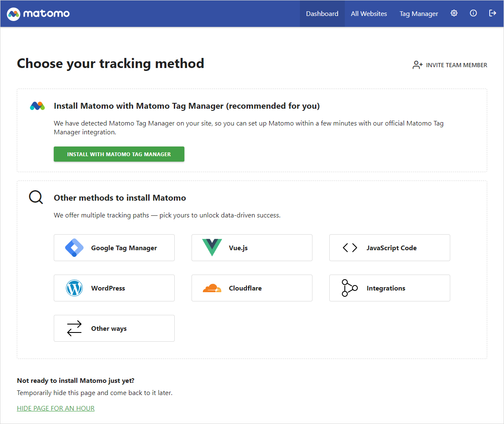Click the Matomo Tag Manager colored logo
Image resolution: width=504 pixels, height=424 pixels.
click(37, 106)
